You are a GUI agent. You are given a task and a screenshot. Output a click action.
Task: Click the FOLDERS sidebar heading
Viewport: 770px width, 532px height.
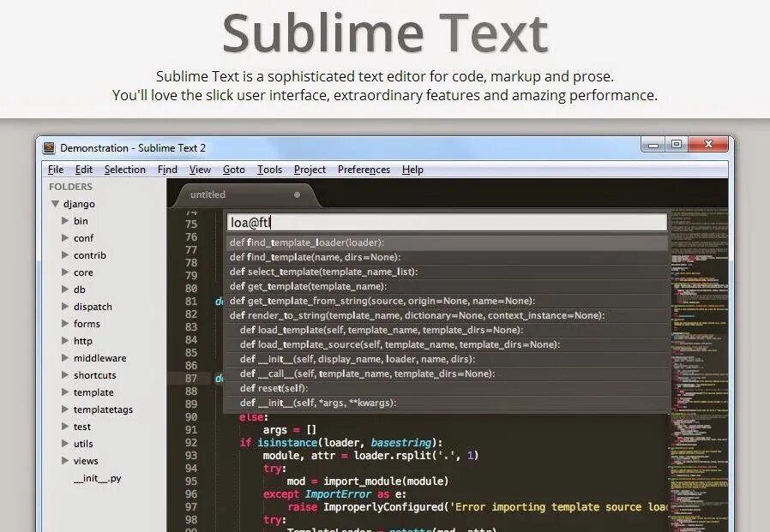point(70,187)
